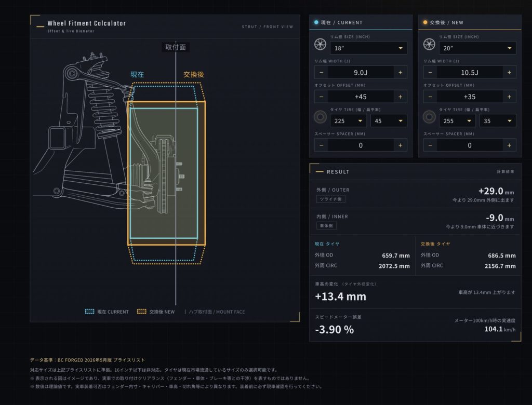Click the ハブ取付面 / MOUNT FACE legend
Screen dimensions: 532x405
coord(215,312)
